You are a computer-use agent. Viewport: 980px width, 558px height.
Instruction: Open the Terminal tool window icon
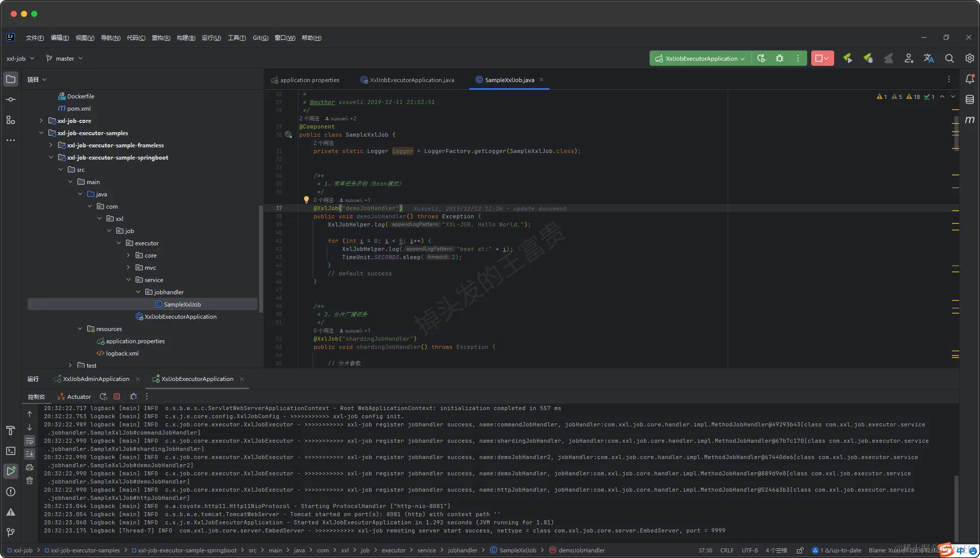(x=11, y=451)
